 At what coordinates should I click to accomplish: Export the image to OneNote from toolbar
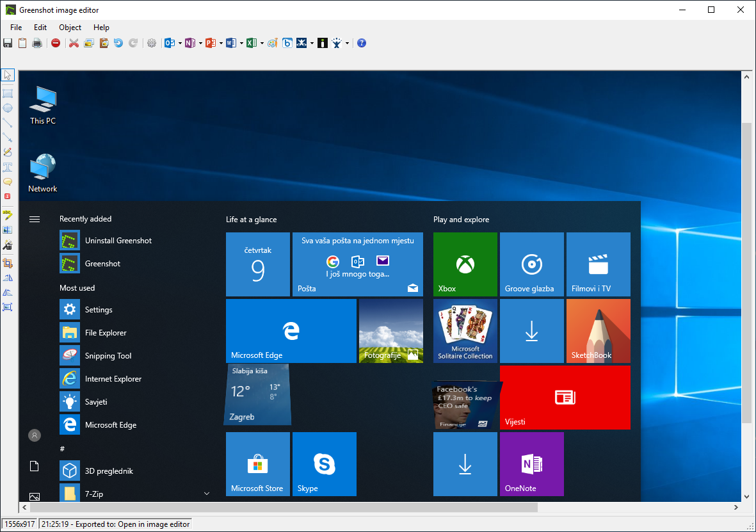pos(190,43)
